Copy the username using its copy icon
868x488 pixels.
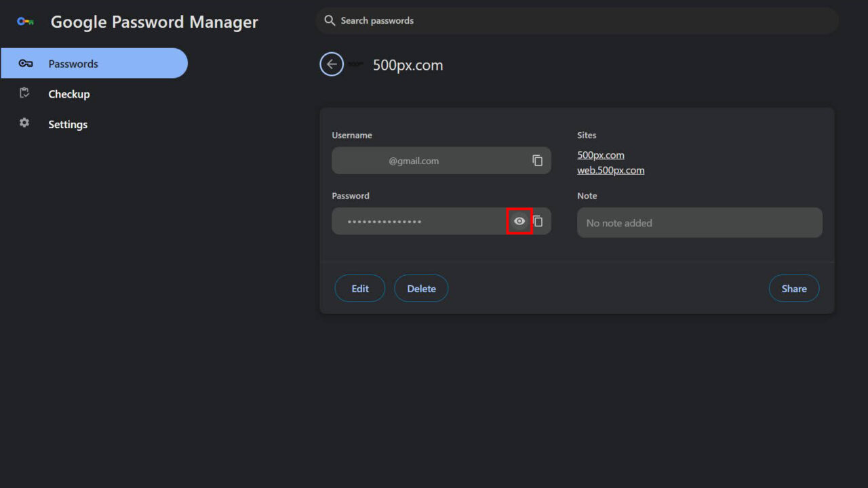pyautogui.click(x=537, y=161)
